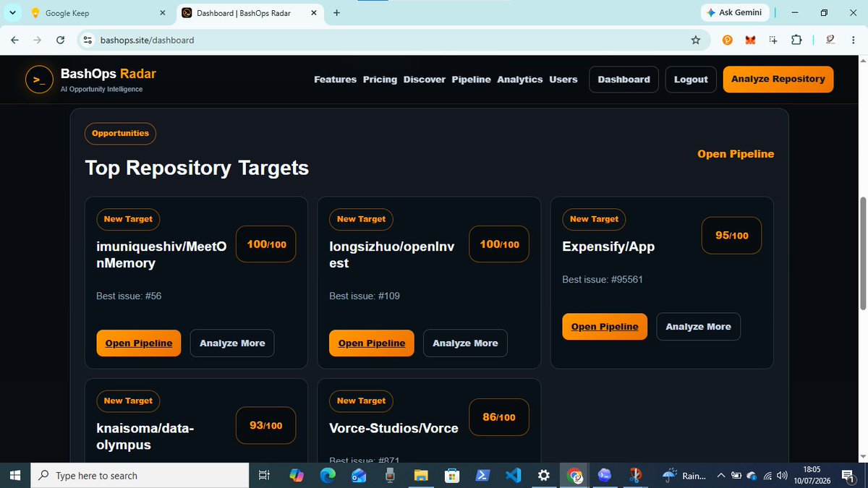The image size is (868, 488).
Task: Show hidden system tray icons
Action: pyautogui.click(x=720, y=475)
